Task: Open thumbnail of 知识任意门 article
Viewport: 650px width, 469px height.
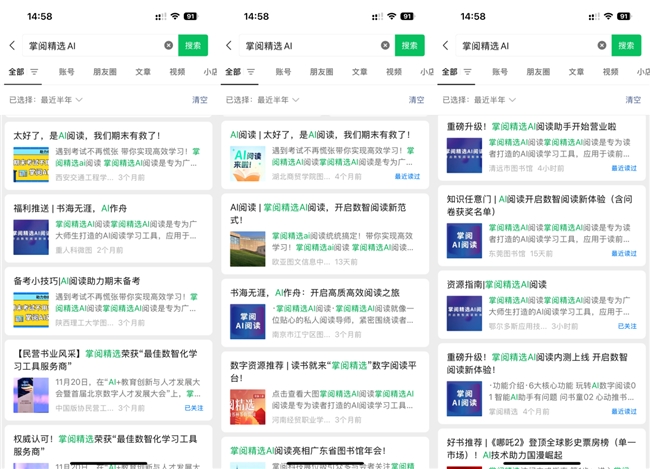Action: (x=464, y=241)
